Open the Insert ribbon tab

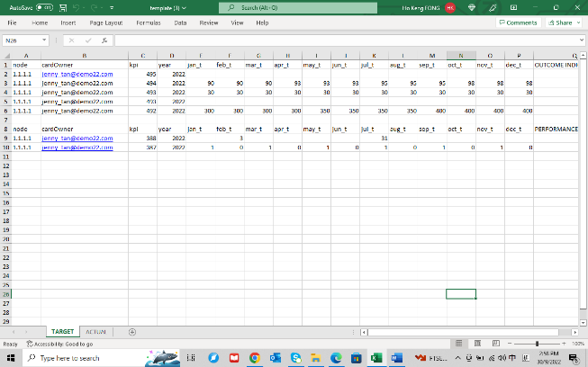68,22
